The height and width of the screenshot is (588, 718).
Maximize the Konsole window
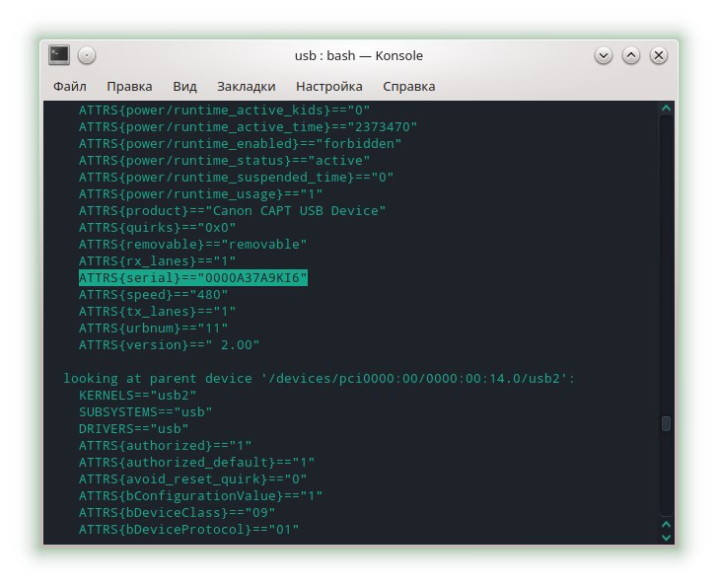pos(631,56)
